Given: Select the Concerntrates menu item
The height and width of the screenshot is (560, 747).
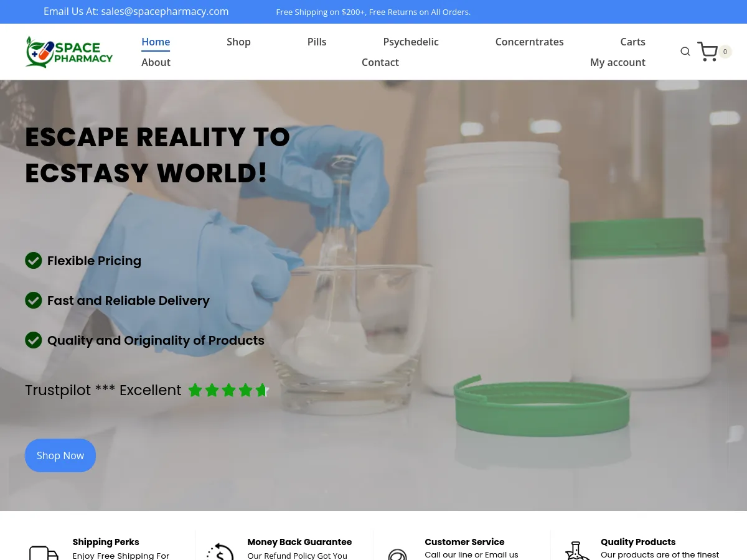Looking at the screenshot, I should pos(529,42).
